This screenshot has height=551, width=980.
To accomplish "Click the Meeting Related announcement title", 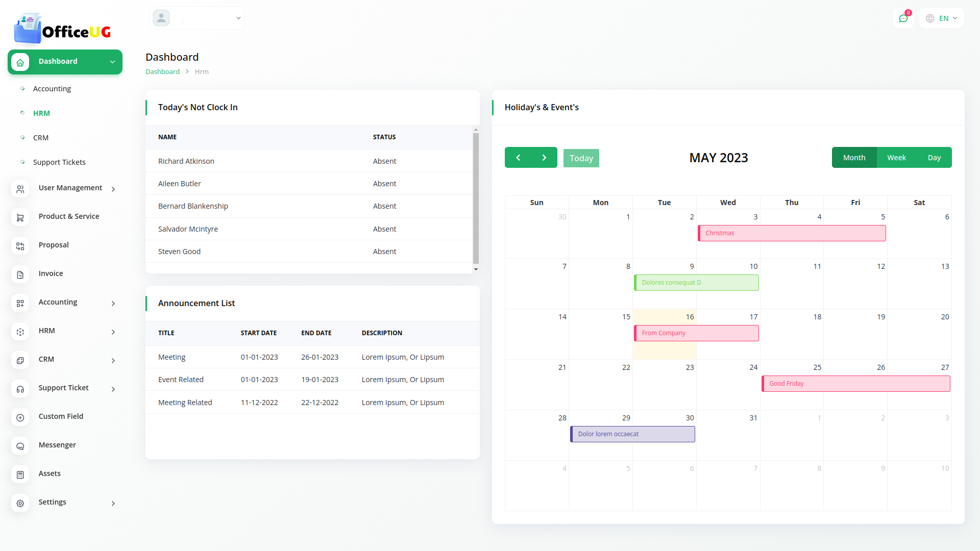I will point(185,403).
